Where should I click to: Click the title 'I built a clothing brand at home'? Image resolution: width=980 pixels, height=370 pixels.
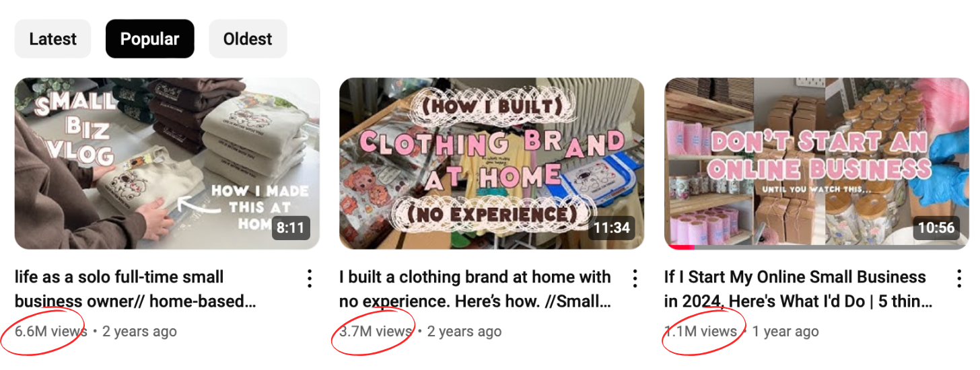click(475, 289)
